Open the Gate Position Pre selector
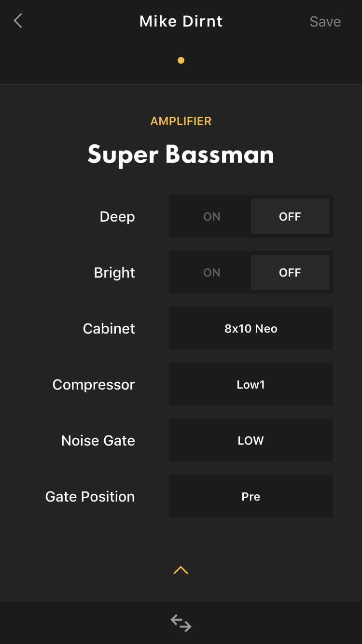Viewport: 362px width, 644px height. (x=251, y=496)
